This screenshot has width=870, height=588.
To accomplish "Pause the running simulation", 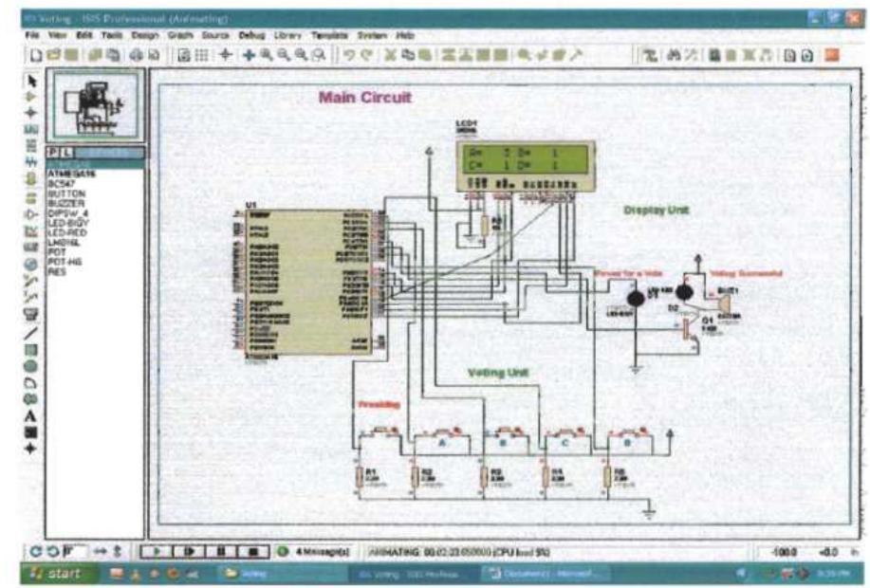I will [222, 550].
